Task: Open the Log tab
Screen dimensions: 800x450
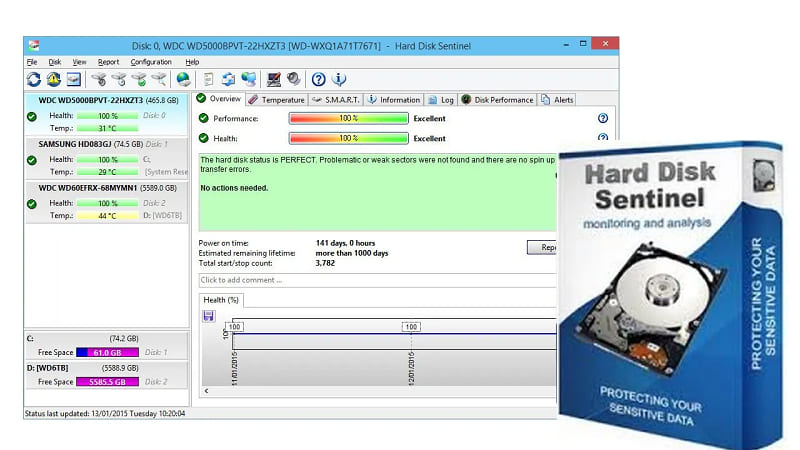Action: pos(441,100)
